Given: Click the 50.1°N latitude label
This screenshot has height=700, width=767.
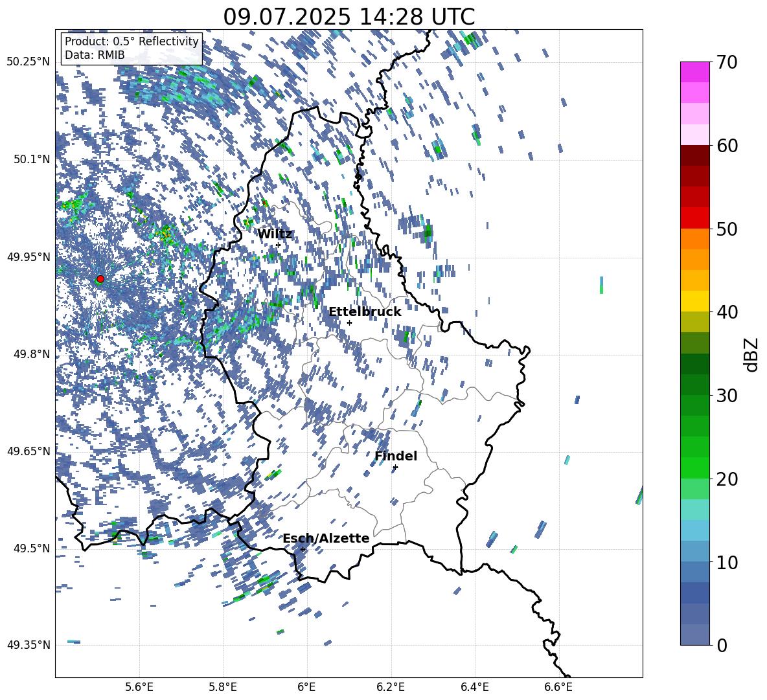Looking at the screenshot, I should (32, 159).
